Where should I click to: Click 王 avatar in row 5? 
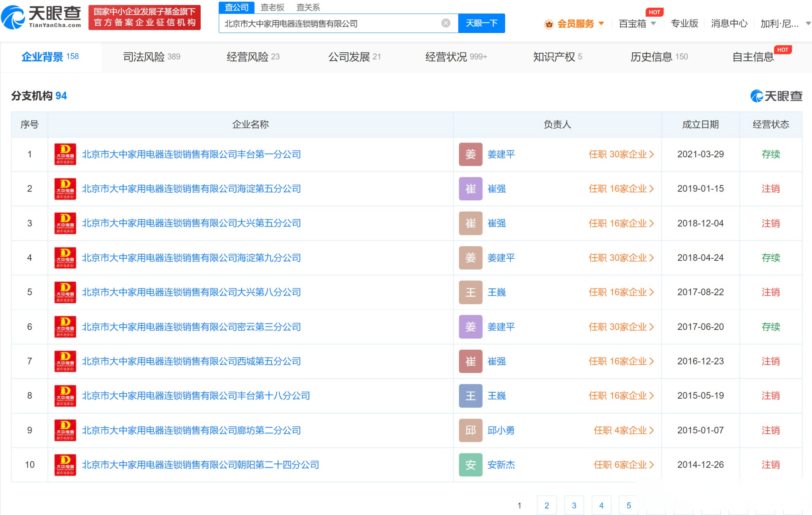[471, 293]
